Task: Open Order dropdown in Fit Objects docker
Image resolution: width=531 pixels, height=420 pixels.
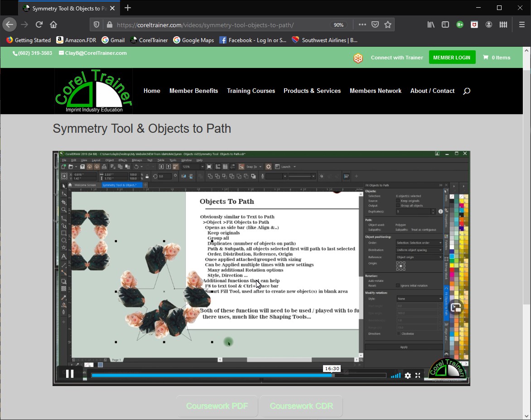Action: point(419,242)
